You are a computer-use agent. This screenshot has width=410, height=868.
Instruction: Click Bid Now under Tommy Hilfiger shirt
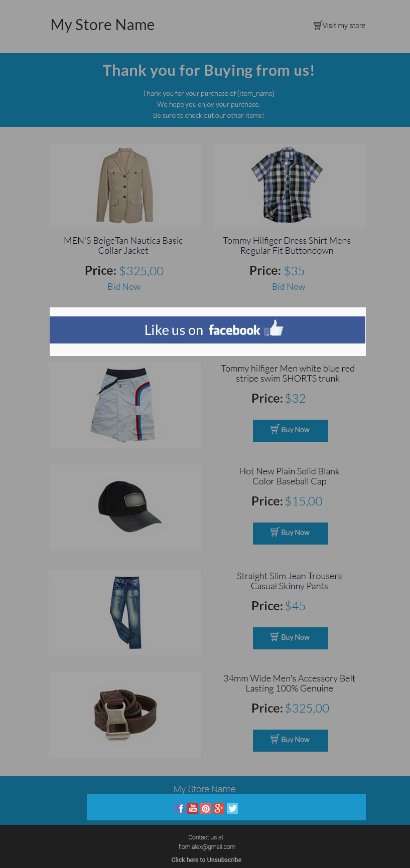point(289,287)
